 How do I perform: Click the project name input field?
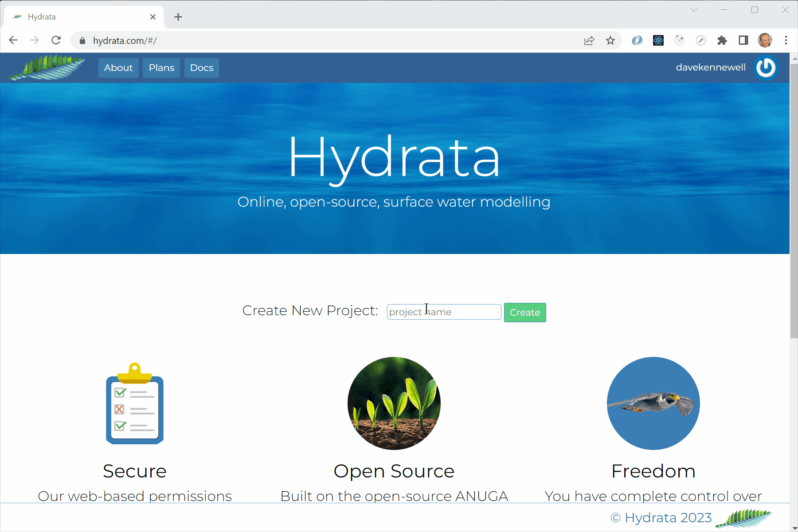tap(444, 312)
